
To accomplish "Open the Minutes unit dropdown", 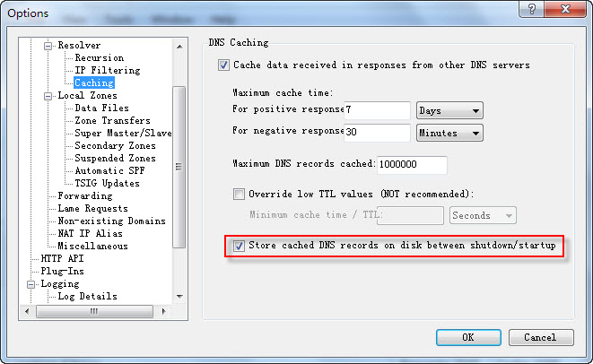I will coord(449,133).
